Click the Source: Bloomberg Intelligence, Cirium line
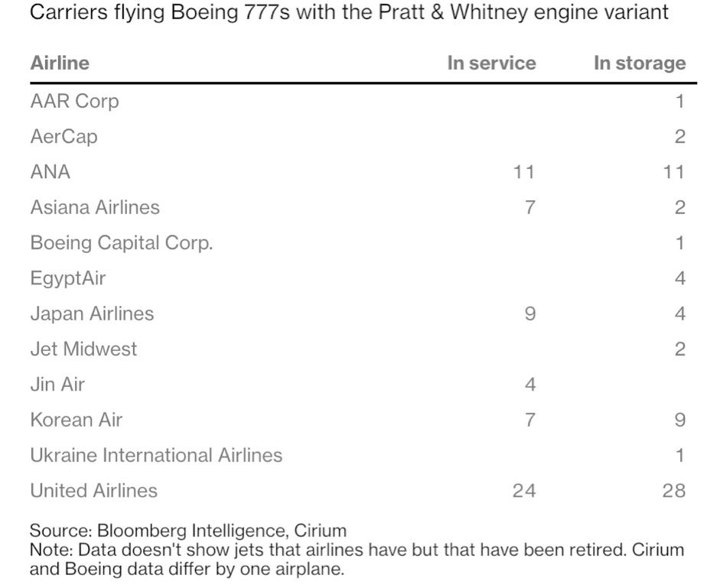This screenshot has height=588, width=720. tap(187, 531)
